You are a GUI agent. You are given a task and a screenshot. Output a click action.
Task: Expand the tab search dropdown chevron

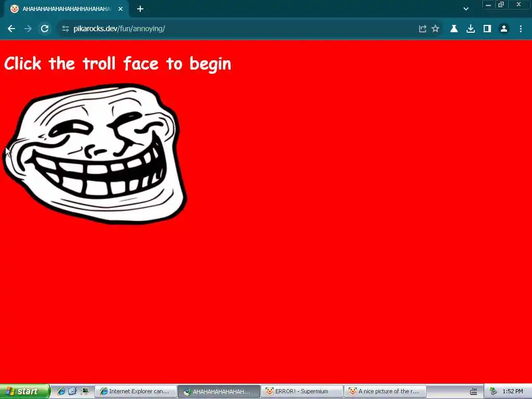tap(466, 9)
